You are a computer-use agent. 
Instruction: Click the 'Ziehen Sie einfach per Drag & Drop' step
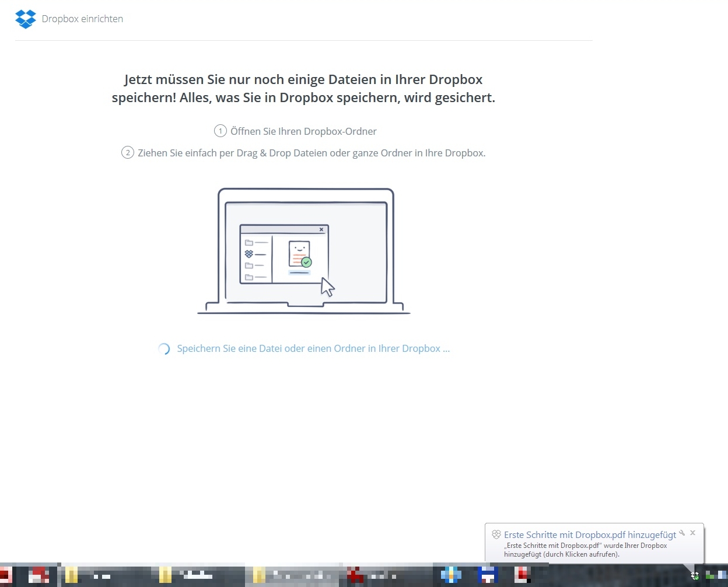click(311, 153)
